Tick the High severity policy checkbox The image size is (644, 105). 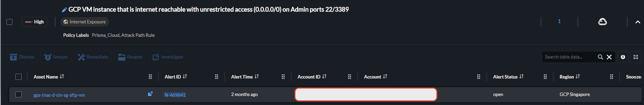point(9,22)
